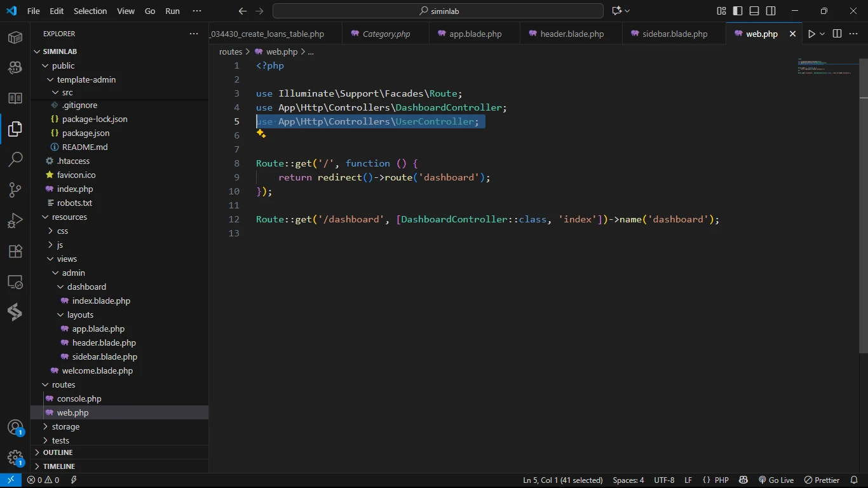The width and height of the screenshot is (868, 488).
Task: Open the Search view in activity bar
Action: click(15, 159)
